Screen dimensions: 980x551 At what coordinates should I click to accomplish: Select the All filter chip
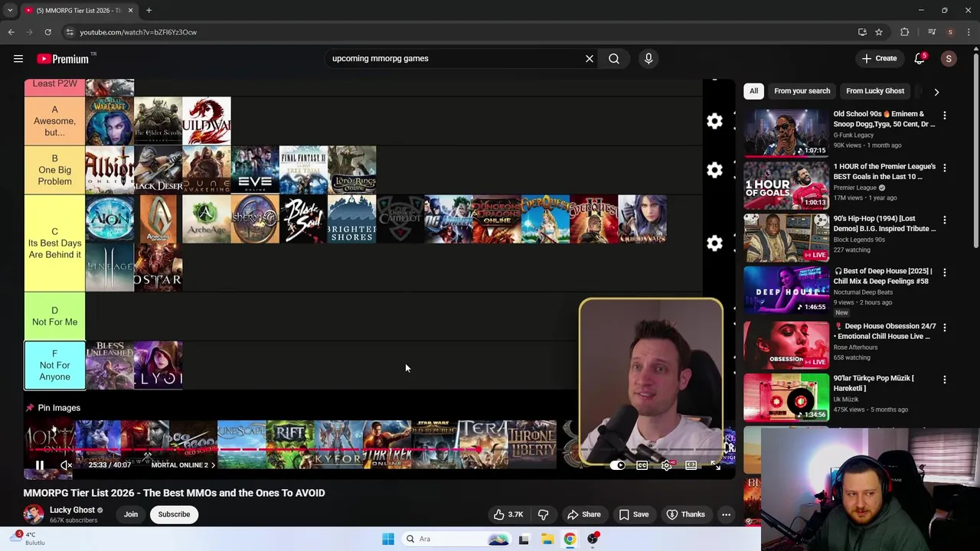click(753, 91)
